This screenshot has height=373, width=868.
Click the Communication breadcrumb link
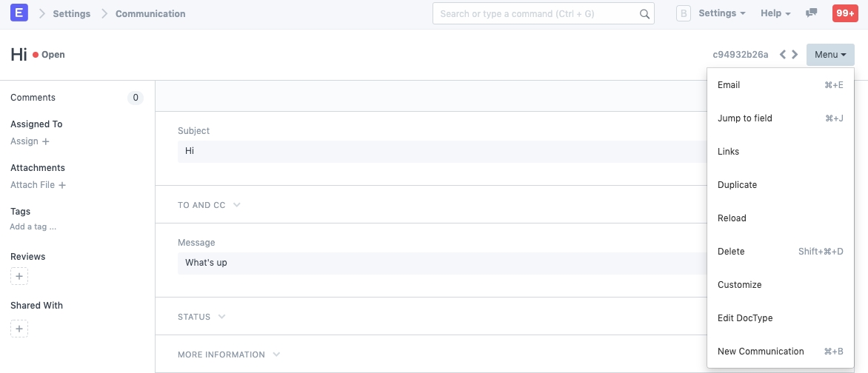click(x=150, y=13)
